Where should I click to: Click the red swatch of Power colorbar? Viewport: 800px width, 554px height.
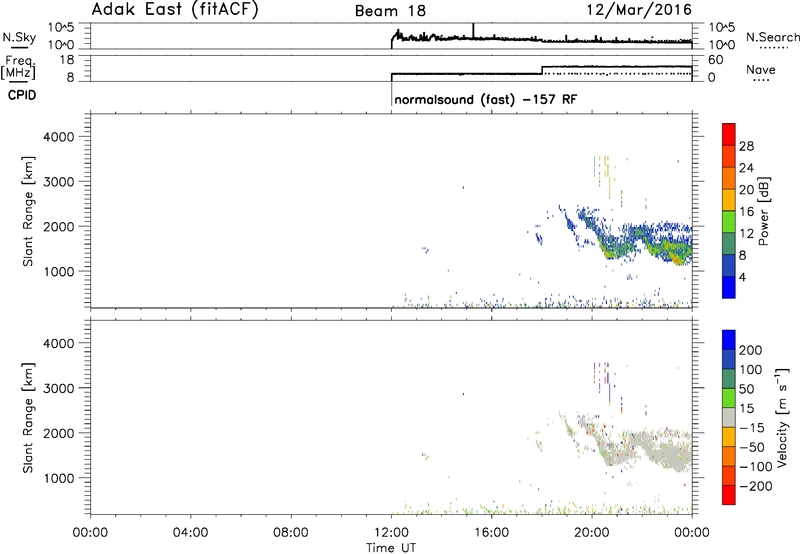click(x=729, y=134)
